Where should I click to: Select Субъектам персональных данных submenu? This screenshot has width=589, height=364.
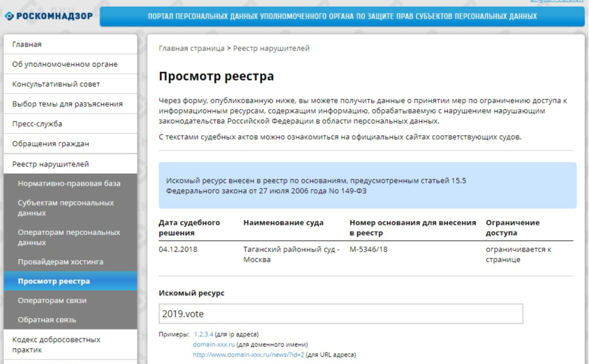tap(70, 208)
